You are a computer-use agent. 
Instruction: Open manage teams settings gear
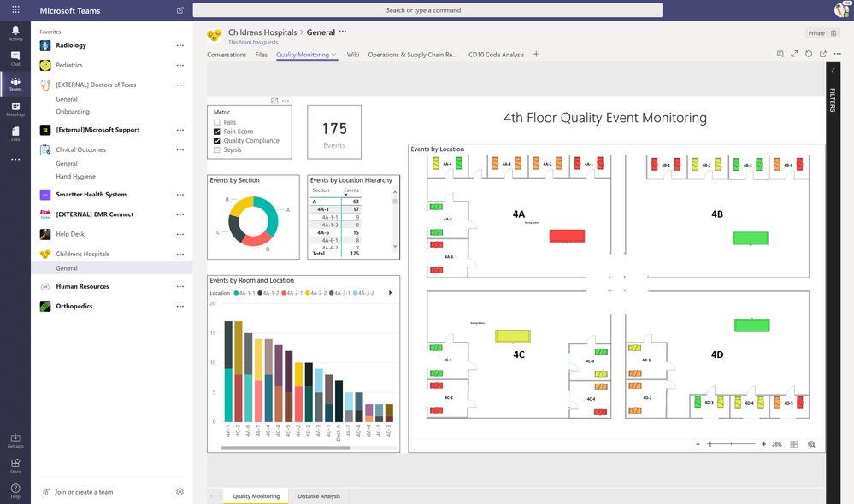pyautogui.click(x=180, y=492)
